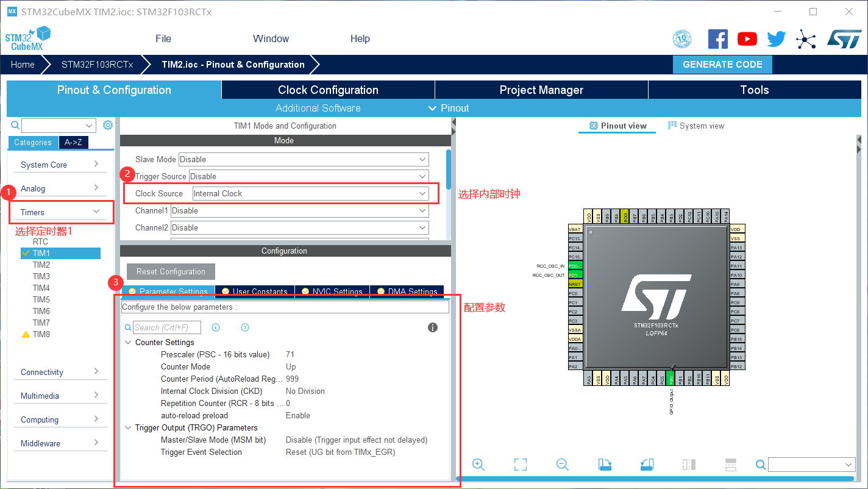Switch to System view
The width and height of the screenshot is (868, 489).
[696, 126]
